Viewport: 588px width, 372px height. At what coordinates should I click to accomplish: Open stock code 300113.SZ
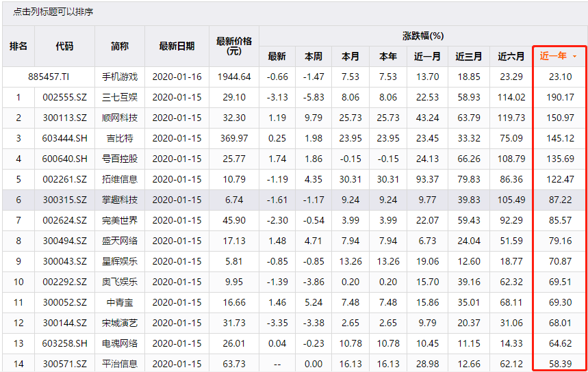pyautogui.click(x=64, y=118)
